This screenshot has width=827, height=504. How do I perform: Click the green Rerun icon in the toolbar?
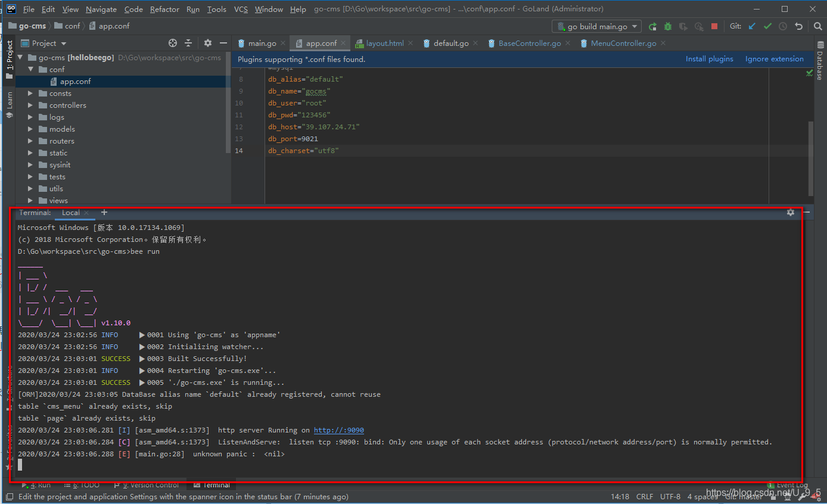653,26
